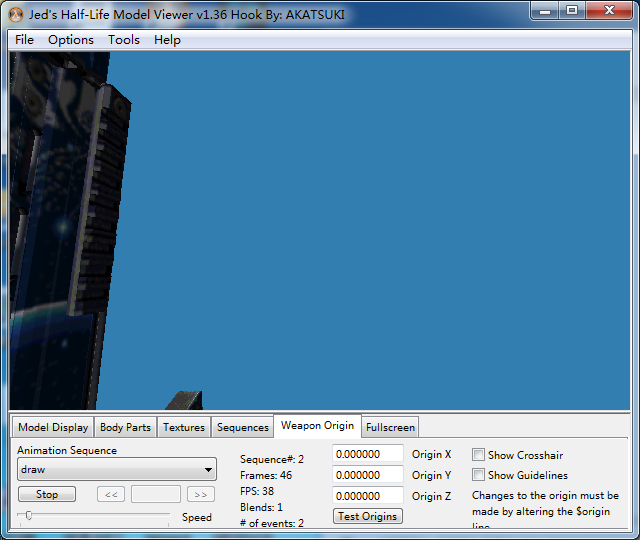Switch to the Body Parts tab
This screenshot has width=640, height=540.
pyautogui.click(x=125, y=427)
